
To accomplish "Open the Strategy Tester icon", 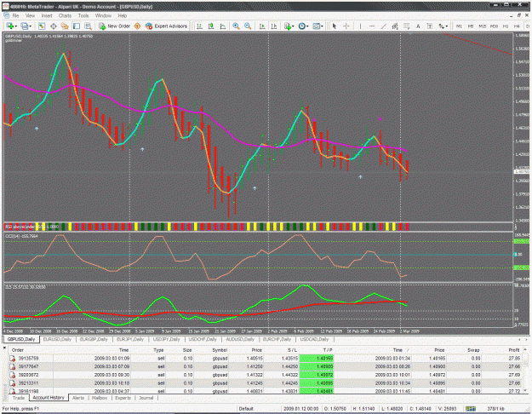I will click(88, 26).
